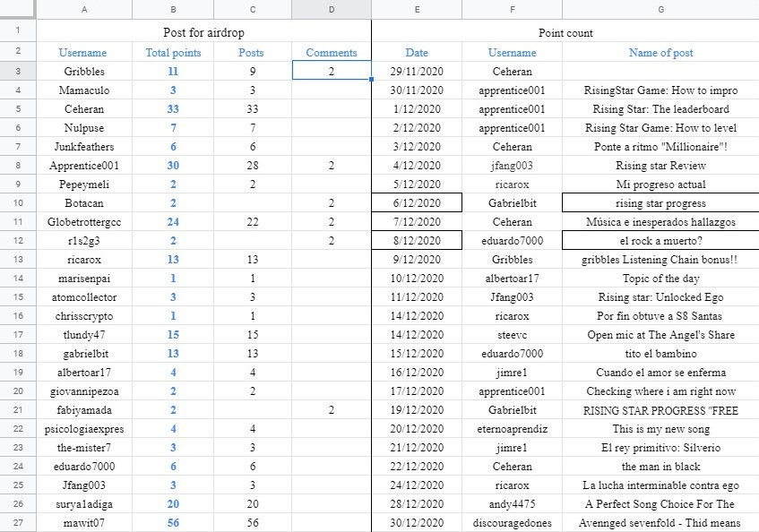Select the 'tlundy47' username cell
Image resolution: width=759 pixels, height=532 pixels.
(84, 335)
